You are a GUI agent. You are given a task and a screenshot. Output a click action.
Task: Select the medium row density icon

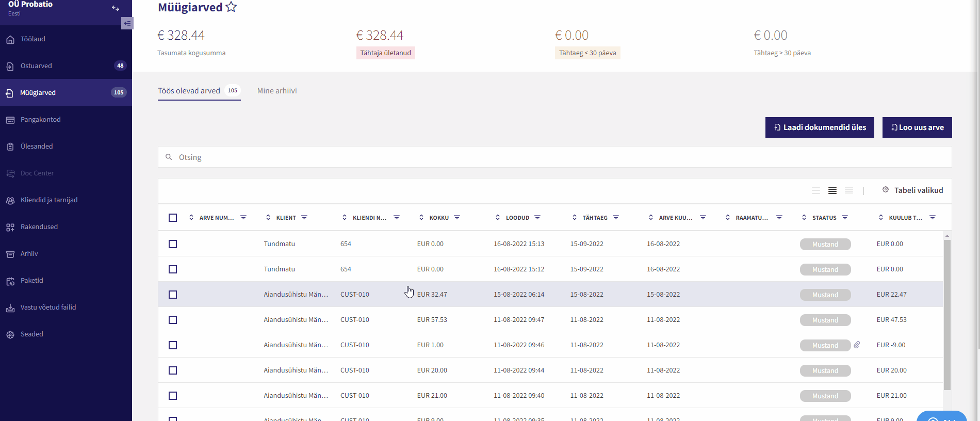click(x=832, y=190)
